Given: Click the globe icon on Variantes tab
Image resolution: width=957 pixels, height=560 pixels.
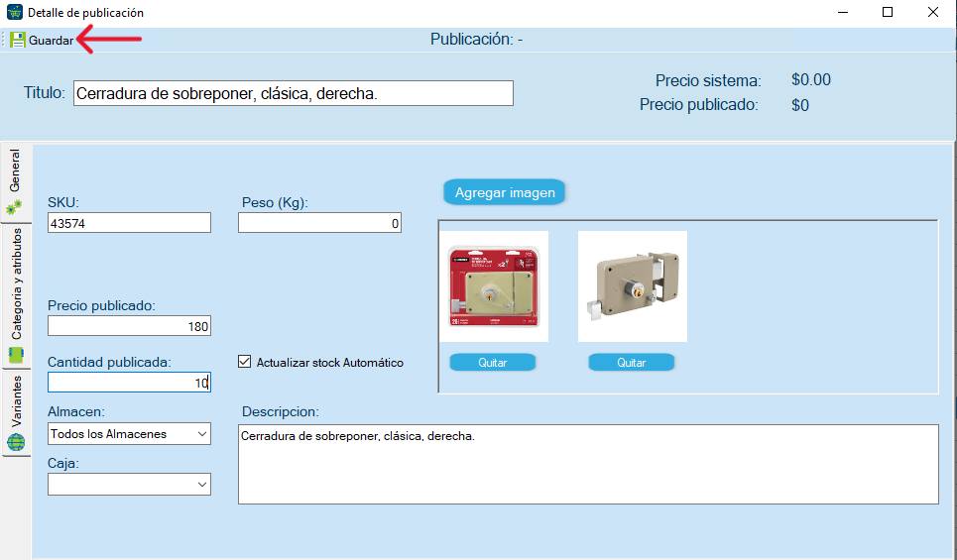Looking at the screenshot, I should (x=16, y=442).
